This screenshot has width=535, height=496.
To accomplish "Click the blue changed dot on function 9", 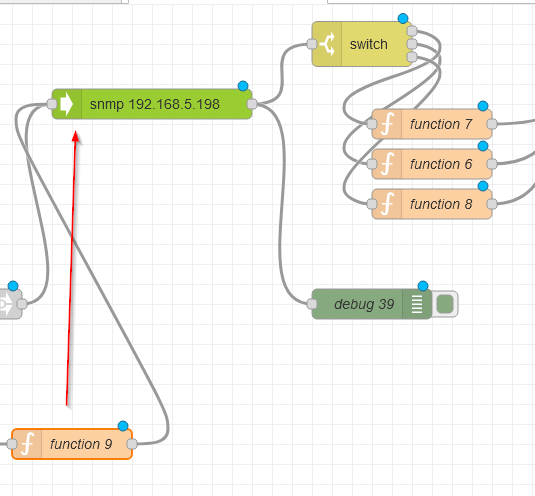I will pos(123,426).
